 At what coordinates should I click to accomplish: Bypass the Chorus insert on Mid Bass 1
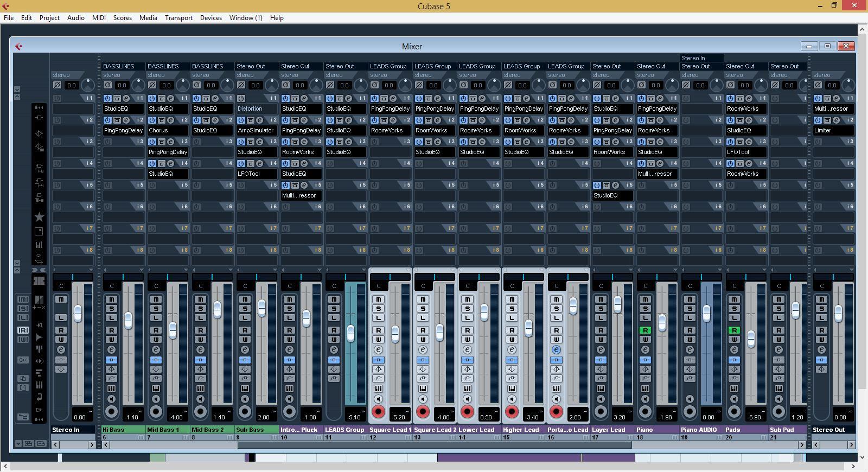tap(161, 120)
